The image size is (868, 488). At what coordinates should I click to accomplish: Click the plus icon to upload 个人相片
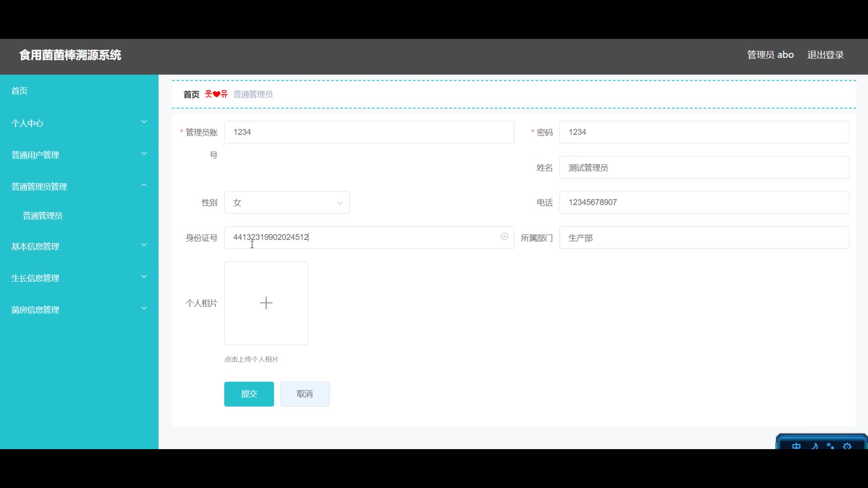point(266,303)
